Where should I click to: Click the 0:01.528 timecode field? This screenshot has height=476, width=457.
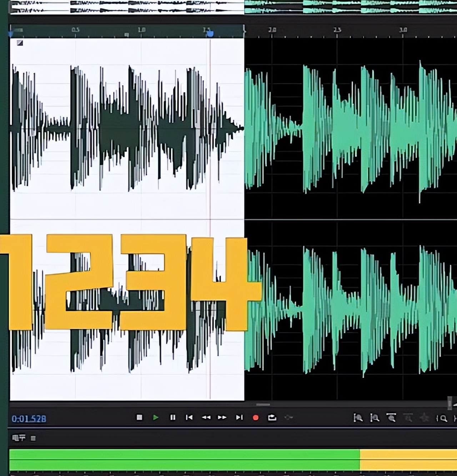pyautogui.click(x=29, y=419)
